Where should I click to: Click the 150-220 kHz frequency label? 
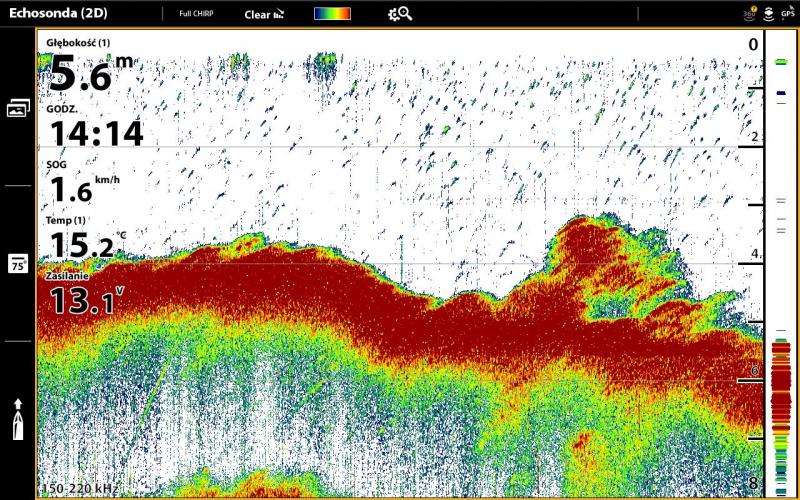pyautogui.click(x=80, y=488)
